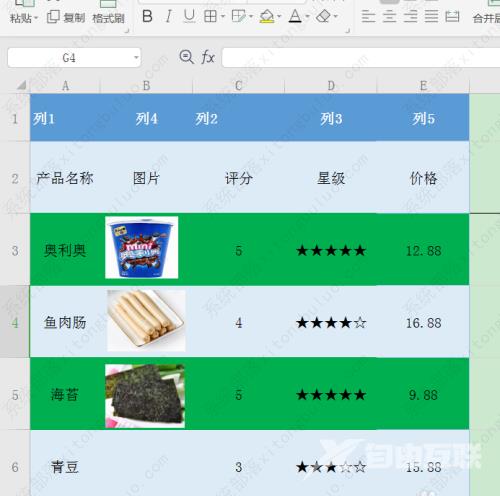The image size is (500, 496).
Task: Open borders dropdown arrow
Action: tap(223, 16)
